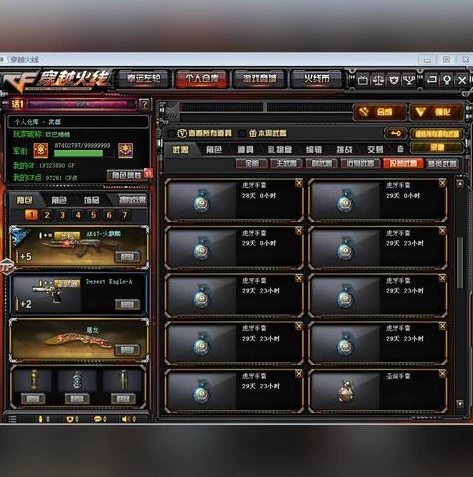Open the 游戏商城 top navigation tab
The width and height of the screenshot is (473, 477).
260,79
